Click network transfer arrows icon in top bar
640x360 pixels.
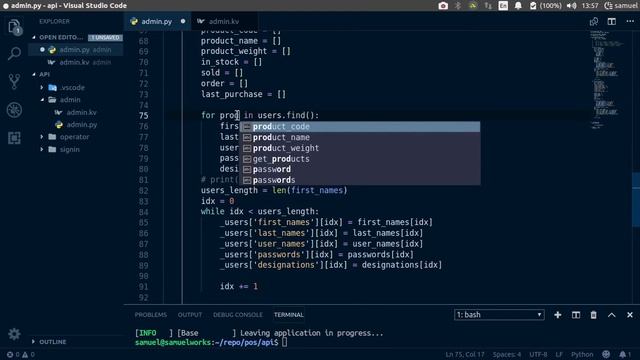click(488, 6)
